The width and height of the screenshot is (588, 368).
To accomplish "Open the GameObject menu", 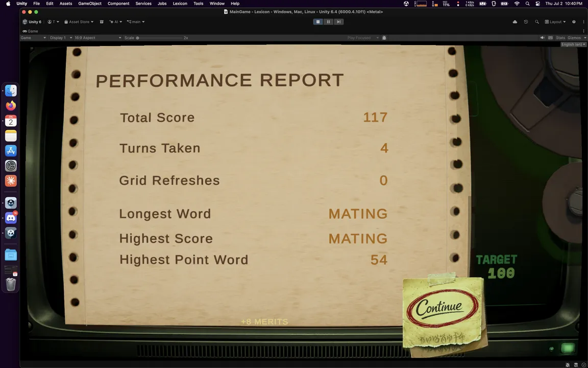I will point(90,4).
